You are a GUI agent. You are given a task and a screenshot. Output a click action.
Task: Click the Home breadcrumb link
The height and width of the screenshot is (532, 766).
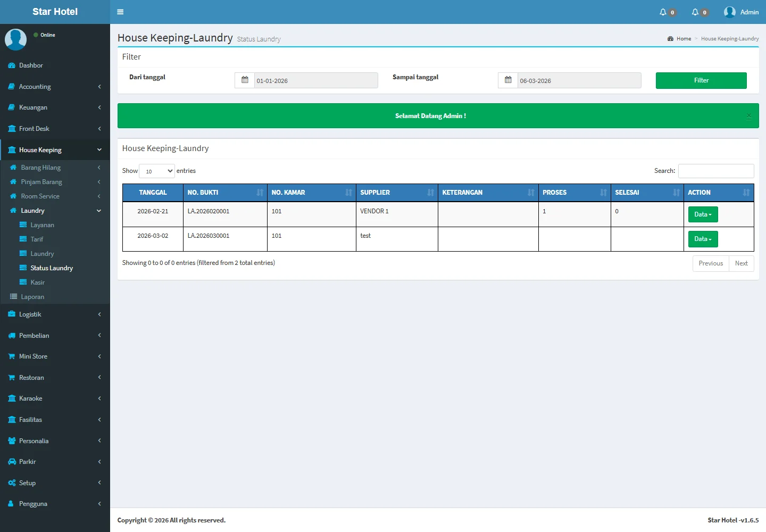click(x=684, y=39)
